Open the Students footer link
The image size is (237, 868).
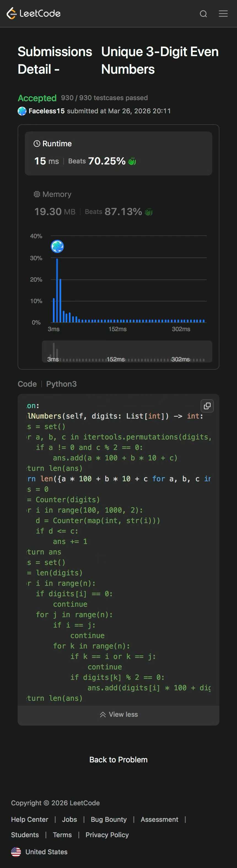coord(25,835)
